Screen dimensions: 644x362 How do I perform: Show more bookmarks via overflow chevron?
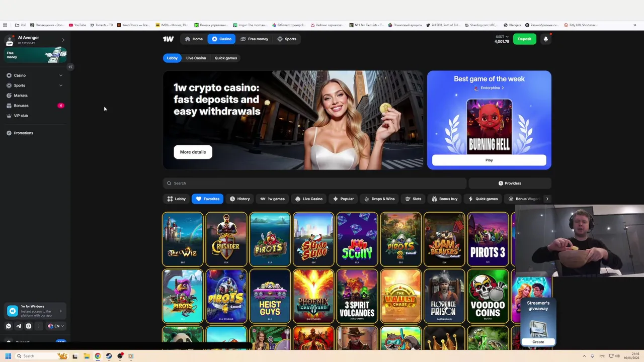[634, 25]
